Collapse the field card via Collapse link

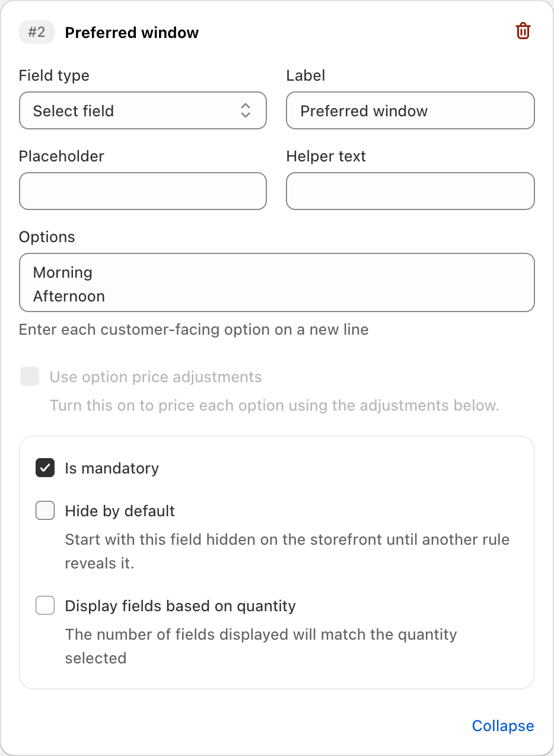pos(503,726)
